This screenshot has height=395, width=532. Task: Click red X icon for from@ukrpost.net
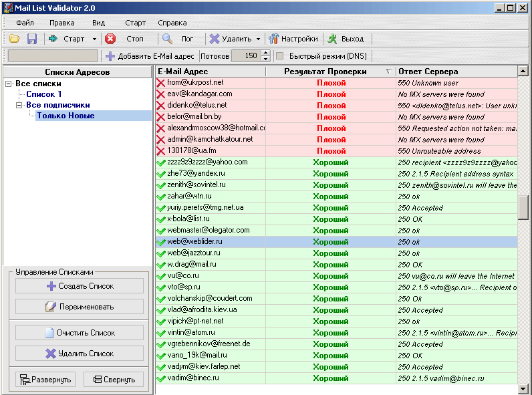point(161,83)
